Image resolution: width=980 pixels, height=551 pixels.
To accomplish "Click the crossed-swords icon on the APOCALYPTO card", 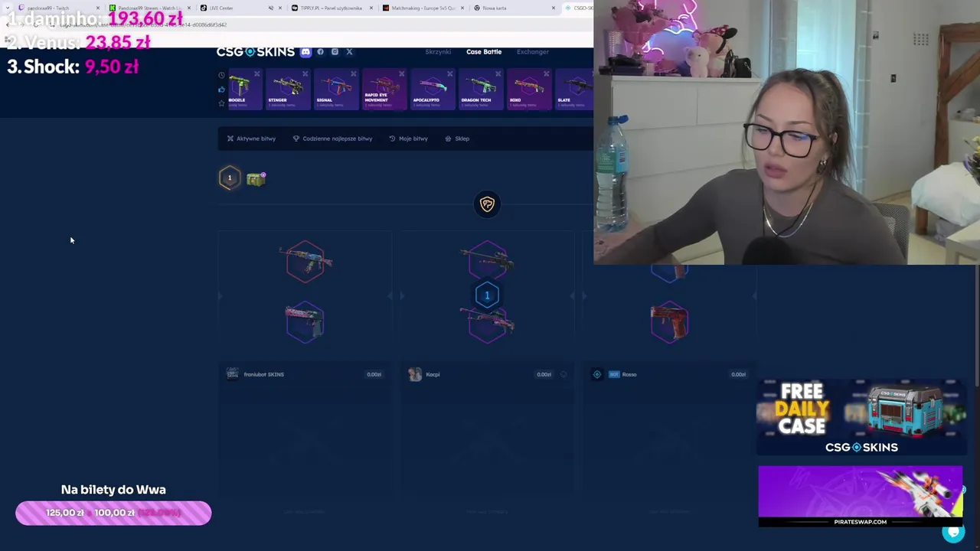I will click(449, 74).
